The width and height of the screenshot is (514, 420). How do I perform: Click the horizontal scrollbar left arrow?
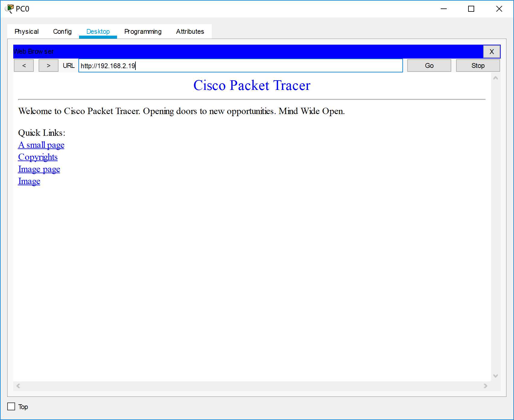click(18, 386)
